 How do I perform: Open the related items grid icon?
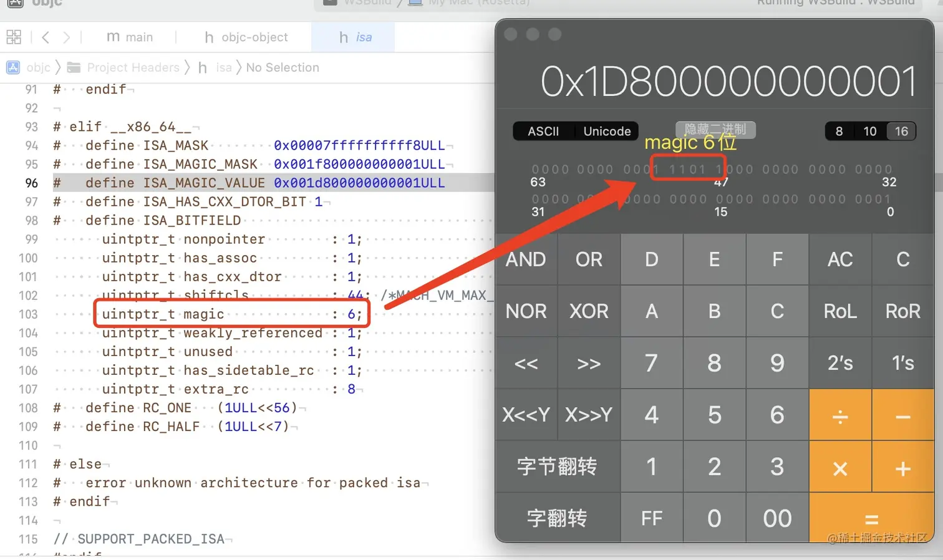14,37
